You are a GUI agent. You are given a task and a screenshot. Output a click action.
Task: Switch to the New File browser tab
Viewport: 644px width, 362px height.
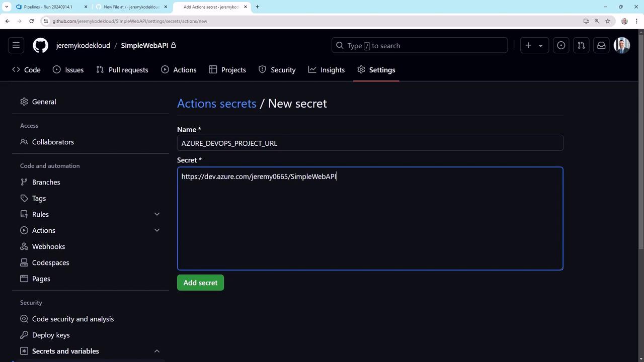tap(131, 7)
